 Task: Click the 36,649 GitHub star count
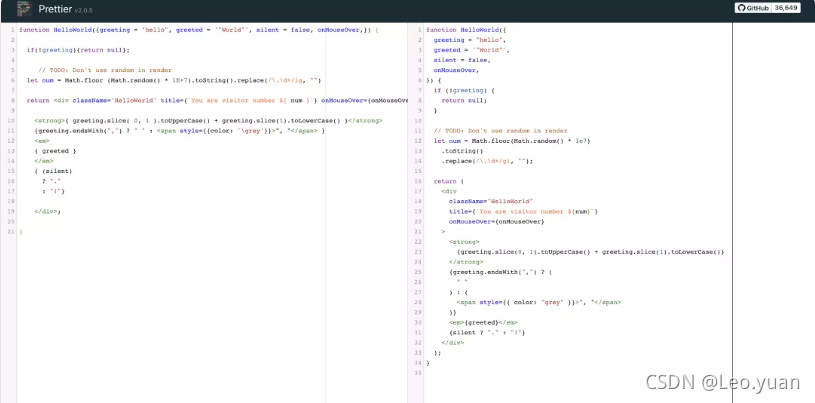[x=786, y=8]
